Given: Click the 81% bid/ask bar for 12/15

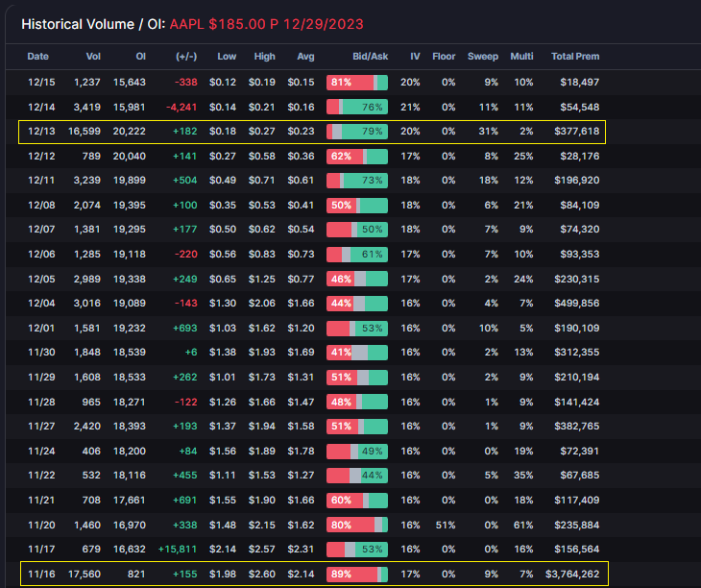Looking at the screenshot, I should pos(357,83).
